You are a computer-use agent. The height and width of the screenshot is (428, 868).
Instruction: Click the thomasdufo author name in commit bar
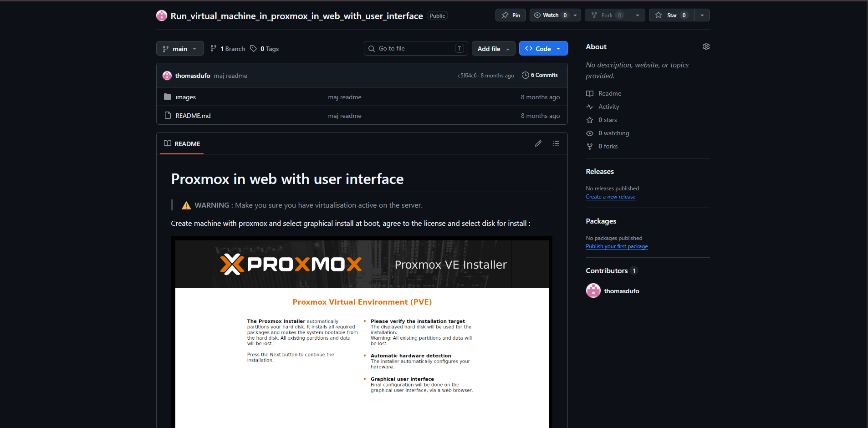[193, 76]
